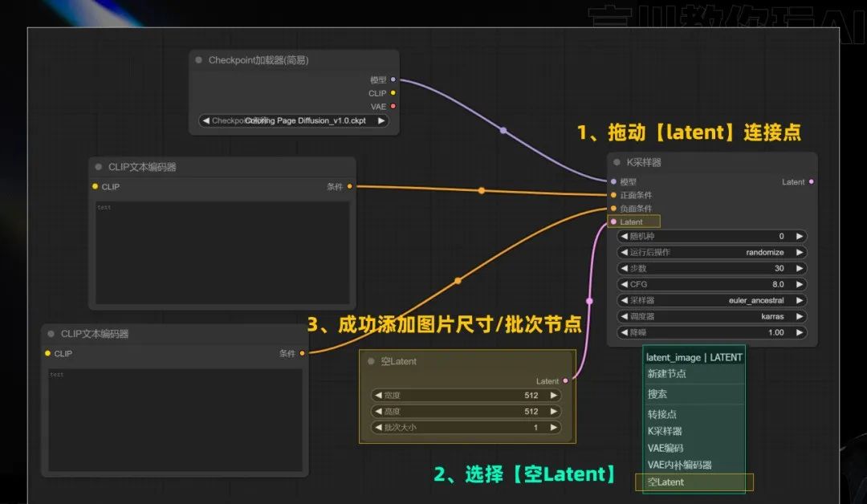This screenshot has height=504, width=867.
Task: Click the midpoint dot on the purple 模型 link
Action: [x=503, y=131]
